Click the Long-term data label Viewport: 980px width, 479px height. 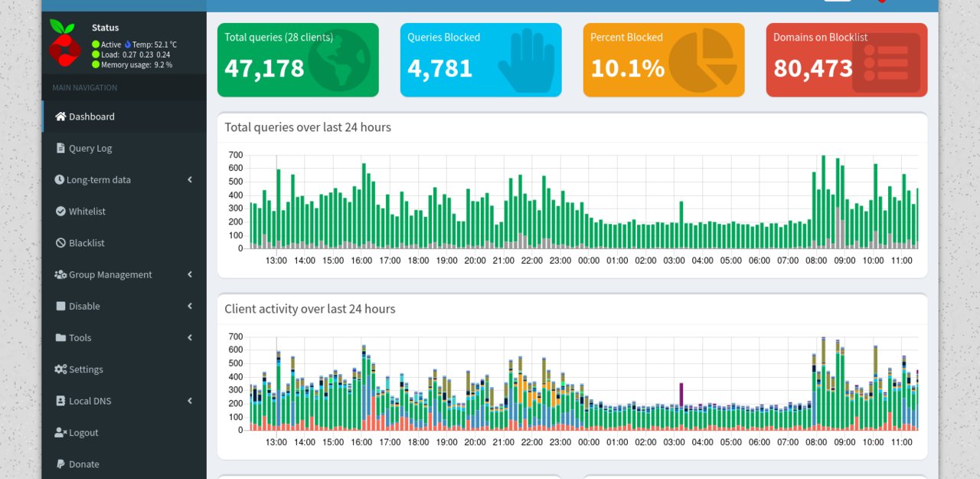tap(99, 179)
